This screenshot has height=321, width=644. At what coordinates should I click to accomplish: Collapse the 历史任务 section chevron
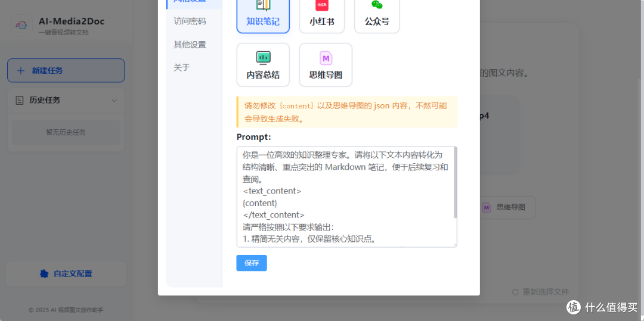[x=114, y=101]
